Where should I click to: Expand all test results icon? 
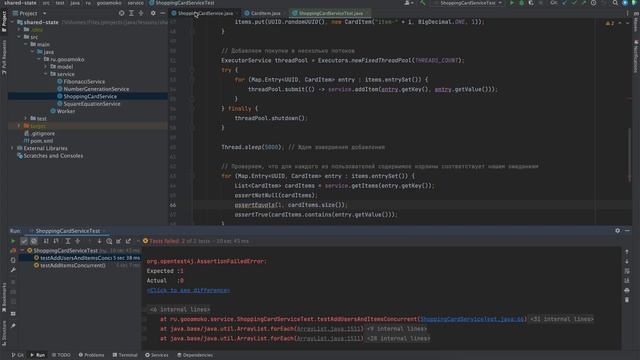[68, 241]
